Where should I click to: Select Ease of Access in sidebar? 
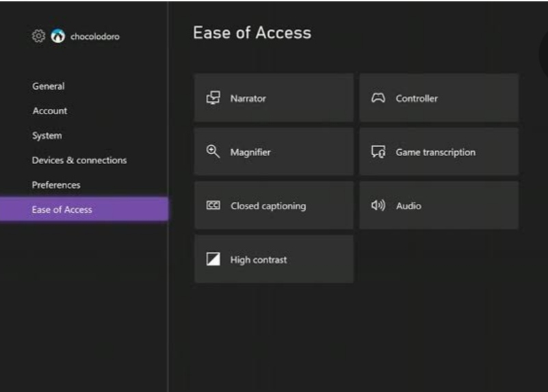click(x=84, y=209)
